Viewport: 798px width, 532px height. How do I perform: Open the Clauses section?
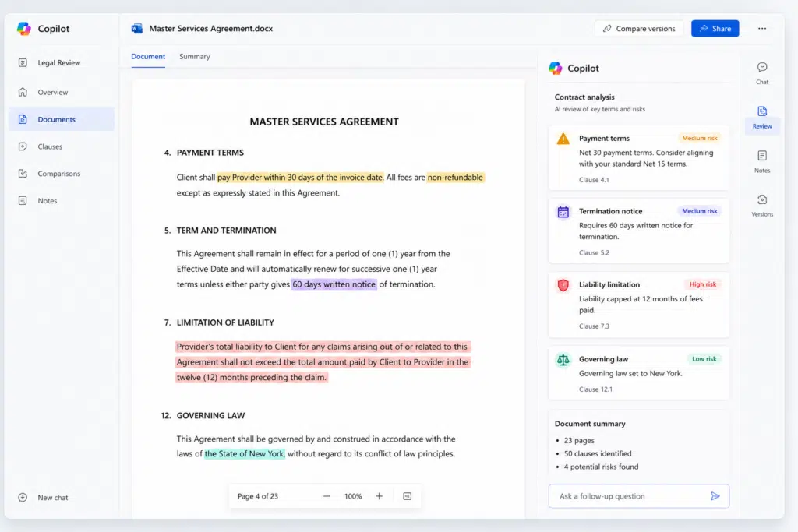pos(50,146)
